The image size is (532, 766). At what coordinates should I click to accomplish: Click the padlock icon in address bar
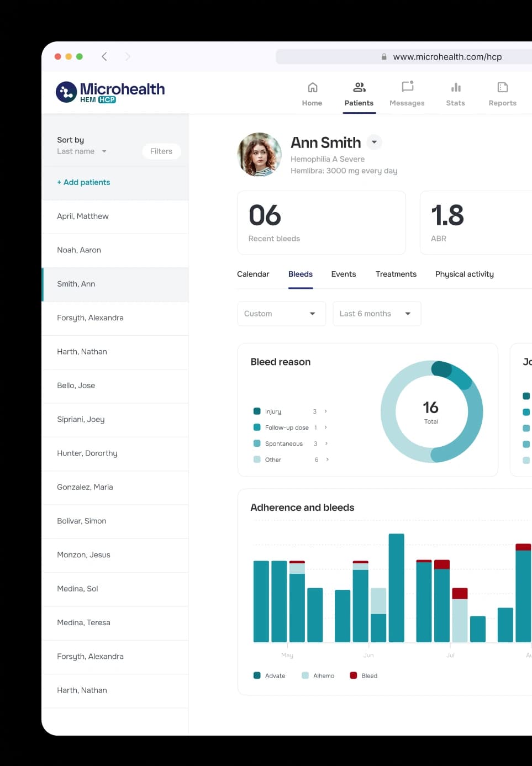(383, 56)
